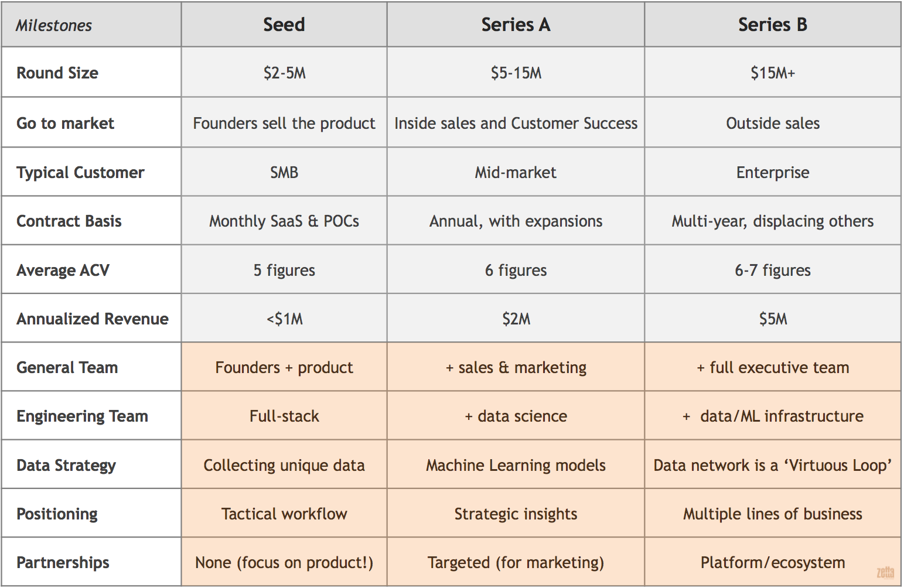Click the 'Multiple lines of business' cell
The image size is (904, 588).
[772, 514]
